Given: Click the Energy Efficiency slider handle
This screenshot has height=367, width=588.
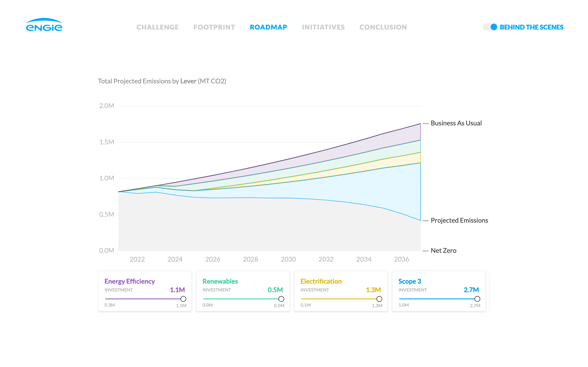Looking at the screenshot, I should pyautogui.click(x=184, y=299).
